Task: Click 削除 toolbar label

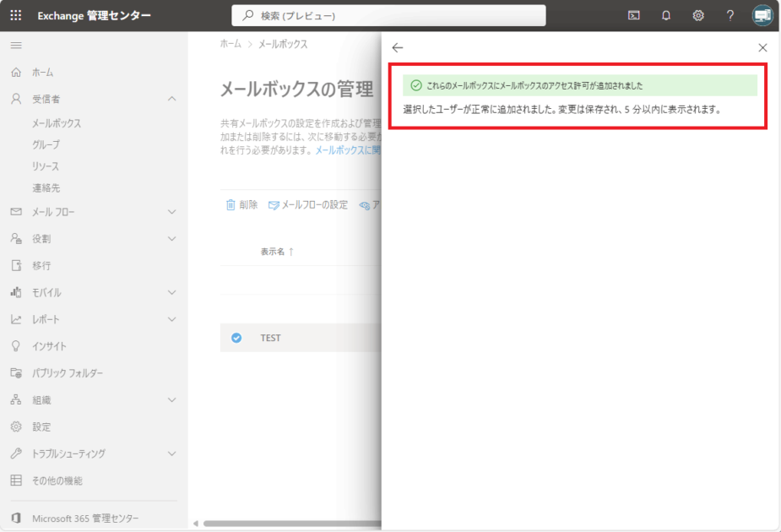Action: [248, 204]
